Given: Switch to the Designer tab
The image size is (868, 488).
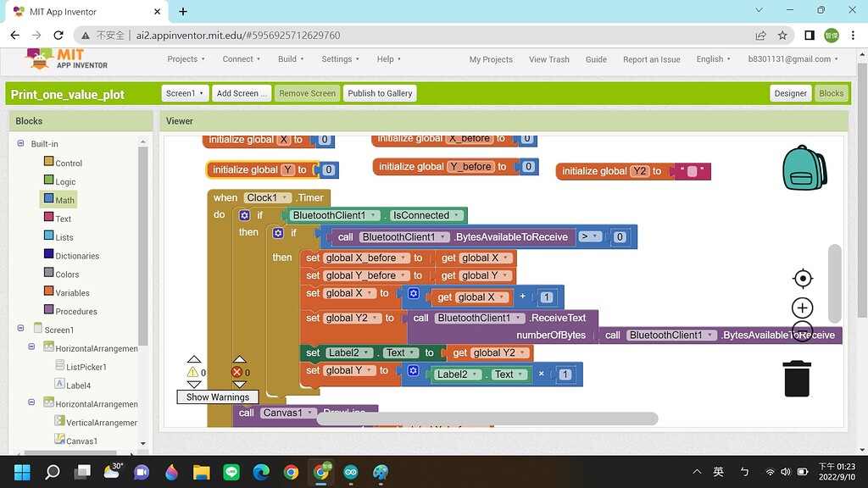Looking at the screenshot, I should (x=789, y=93).
